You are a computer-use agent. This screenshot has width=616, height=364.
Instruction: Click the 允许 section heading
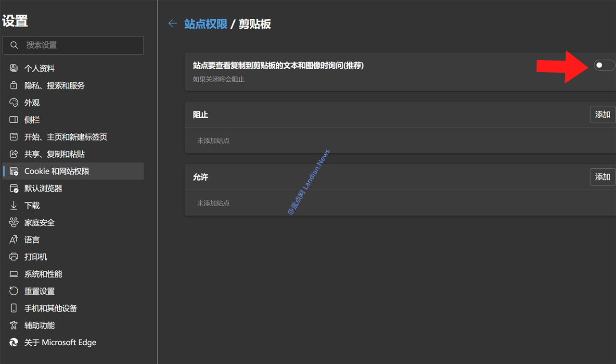pyautogui.click(x=200, y=177)
